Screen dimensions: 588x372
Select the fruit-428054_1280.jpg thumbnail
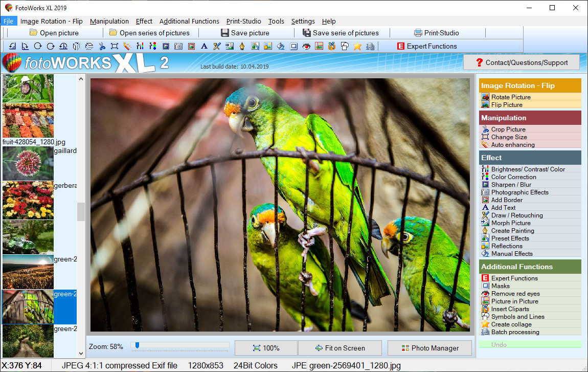(x=28, y=121)
